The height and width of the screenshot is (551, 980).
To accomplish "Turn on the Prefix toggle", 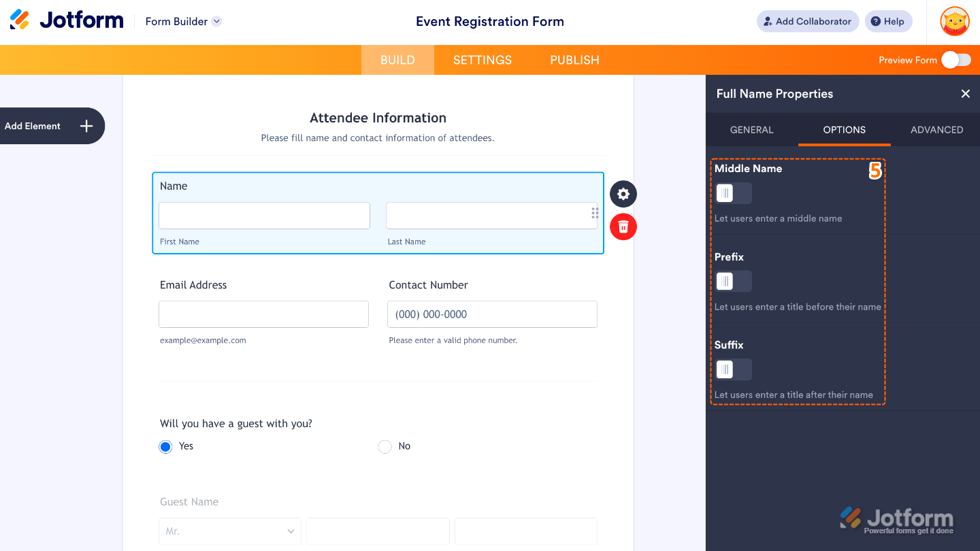I will (733, 281).
